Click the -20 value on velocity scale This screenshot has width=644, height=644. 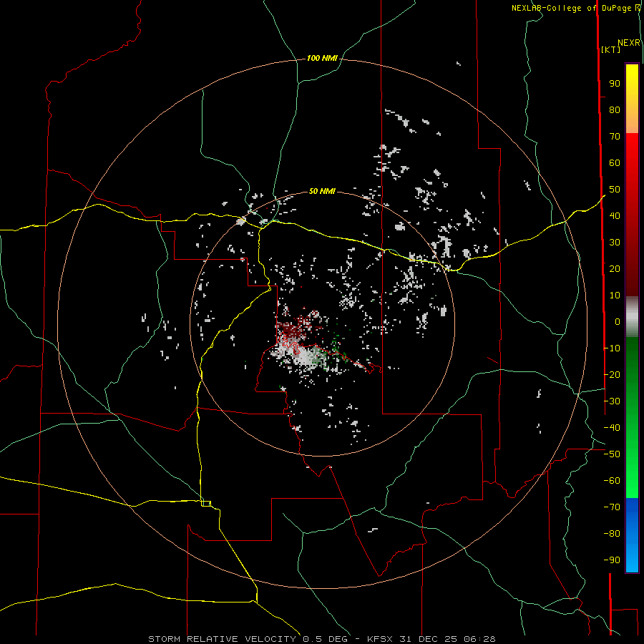pyautogui.click(x=612, y=374)
